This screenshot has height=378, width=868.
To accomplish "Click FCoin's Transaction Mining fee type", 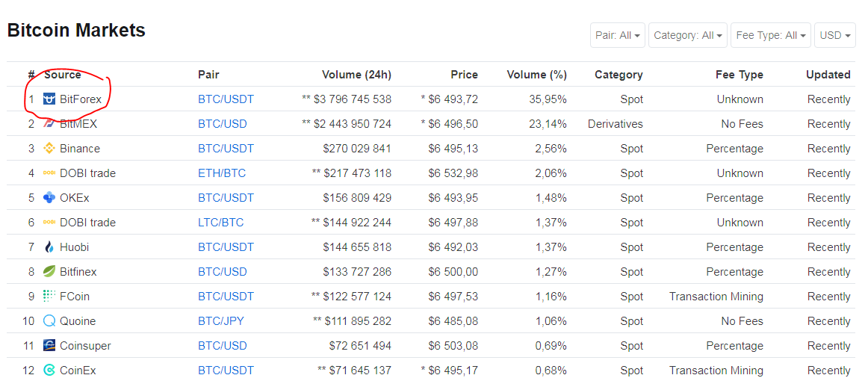I will 716,296.
